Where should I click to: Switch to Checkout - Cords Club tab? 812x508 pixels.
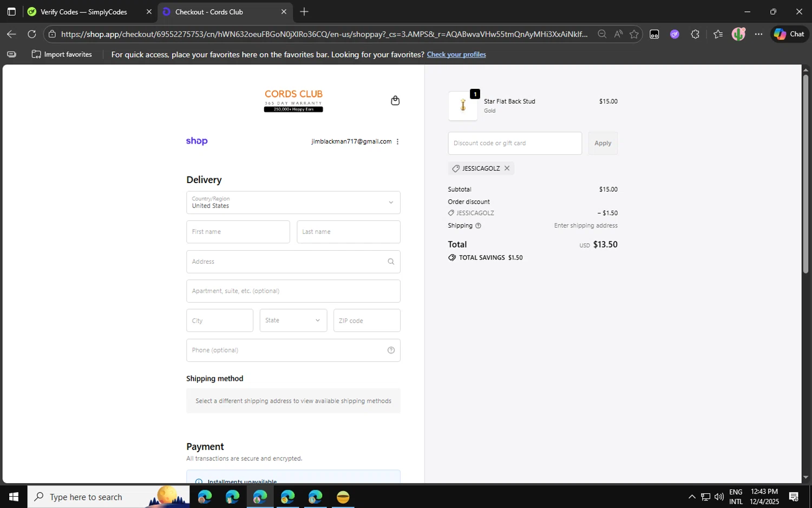click(225, 12)
